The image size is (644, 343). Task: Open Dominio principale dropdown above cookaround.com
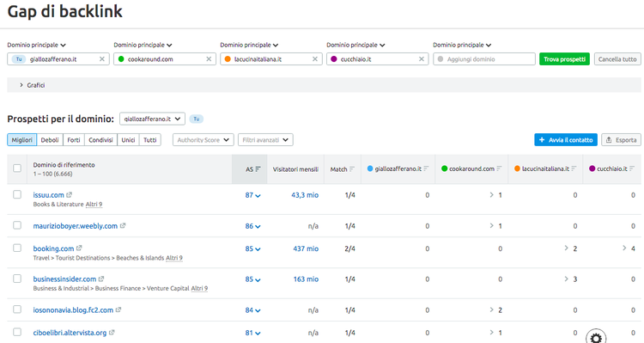coord(143,45)
